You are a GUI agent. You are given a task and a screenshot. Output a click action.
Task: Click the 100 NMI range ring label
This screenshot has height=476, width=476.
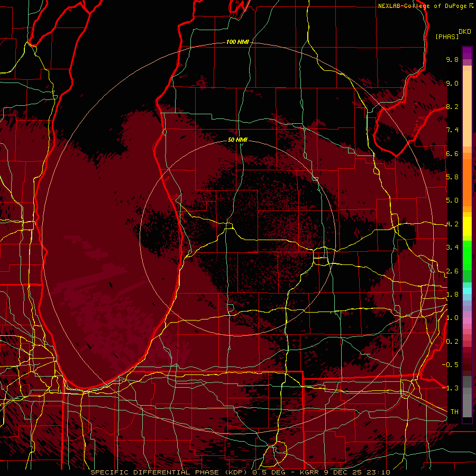[237, 42]
